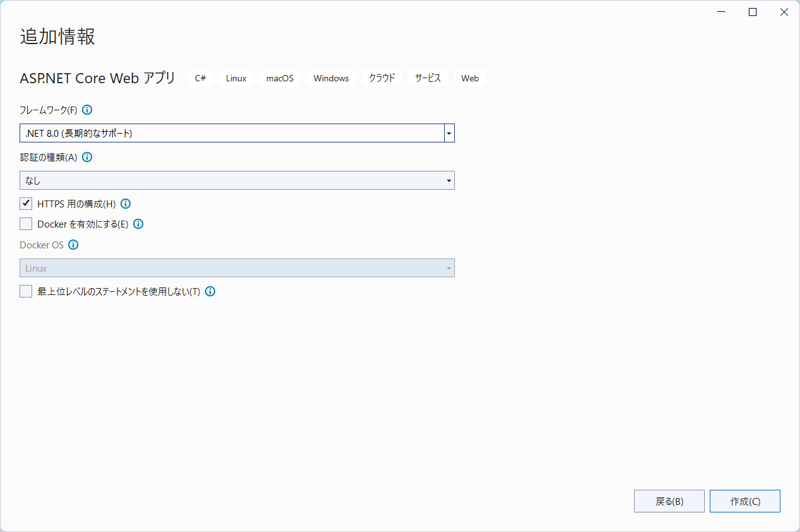800x532 pixels.
Task: Open the 認証の種類 dropdown showing なし
Action: pyautogui.click(x=237, y=180)
